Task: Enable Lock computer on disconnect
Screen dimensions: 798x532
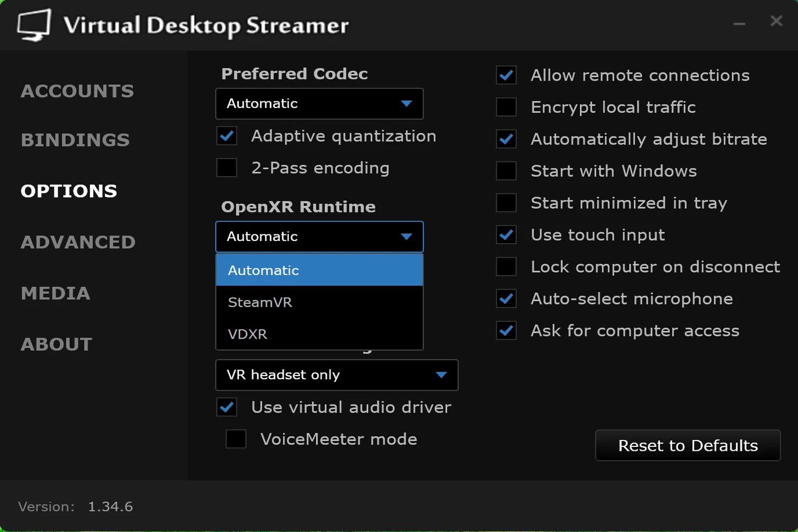Action: [506, 267]
